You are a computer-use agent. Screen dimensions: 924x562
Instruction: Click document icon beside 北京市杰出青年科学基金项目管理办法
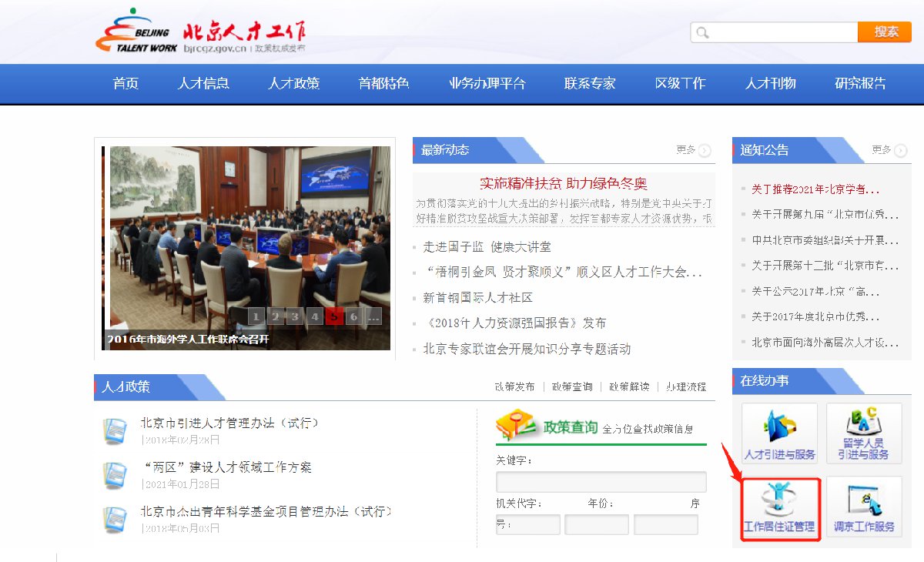coord(115,520)
